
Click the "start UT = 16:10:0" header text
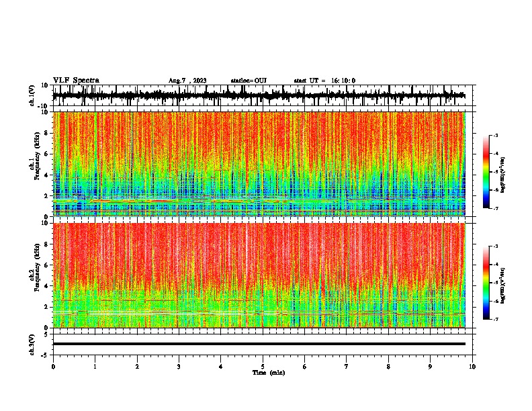(324, 81)
